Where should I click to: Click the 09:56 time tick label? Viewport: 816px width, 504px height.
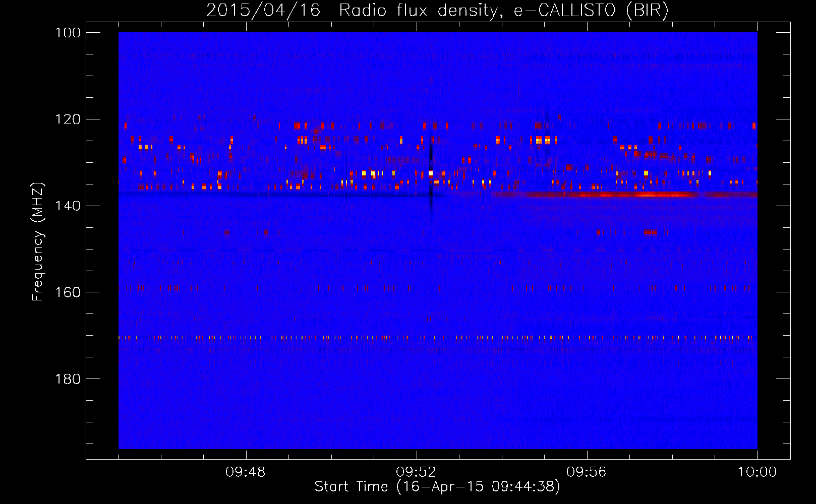pyautogui.click(x=587, y=472)
